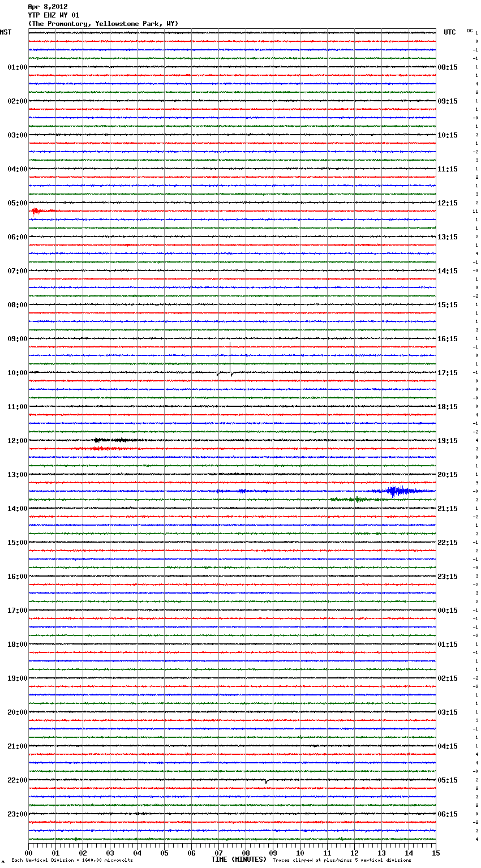Click the 'TIME (MINUTES)' axis label
This screenshot has height=868, width=481.
239,860
